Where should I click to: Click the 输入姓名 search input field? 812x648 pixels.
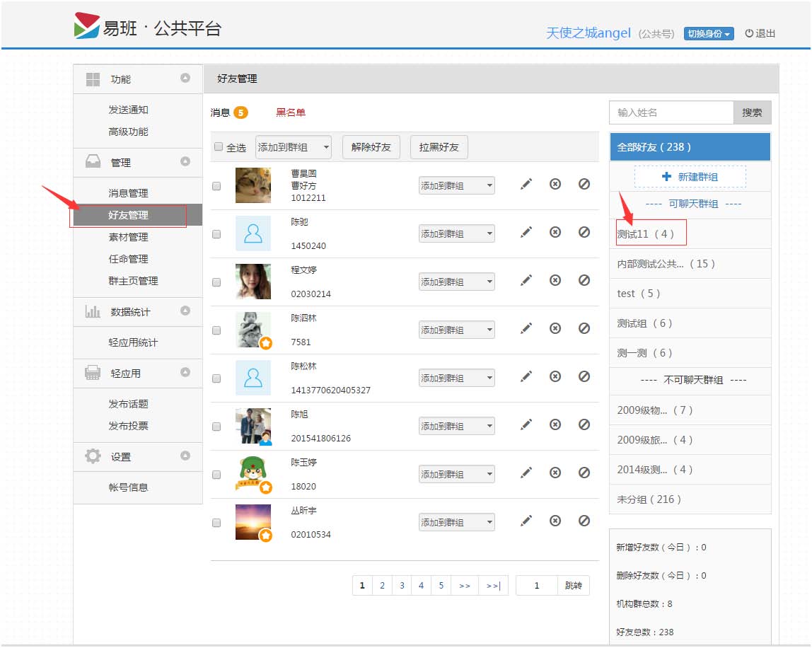click(x=671, y=112)
